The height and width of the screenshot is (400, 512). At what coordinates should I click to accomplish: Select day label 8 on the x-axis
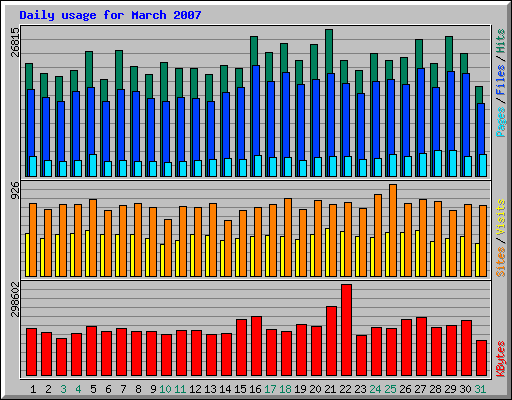[x=138, y=389]
